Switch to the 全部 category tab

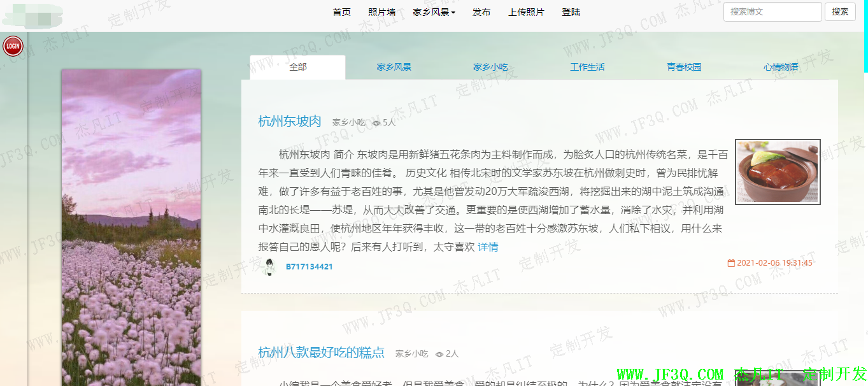[297, 67]
